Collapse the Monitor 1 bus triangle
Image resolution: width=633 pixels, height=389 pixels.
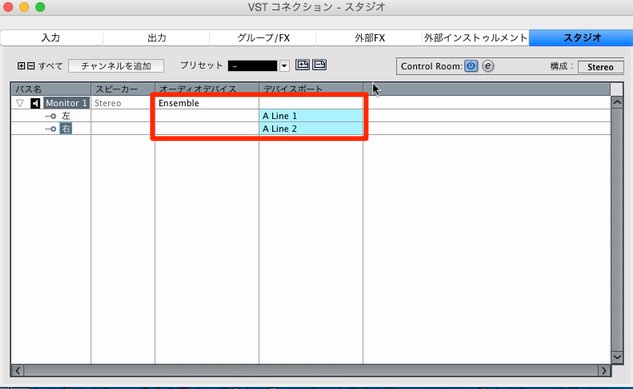20,103
